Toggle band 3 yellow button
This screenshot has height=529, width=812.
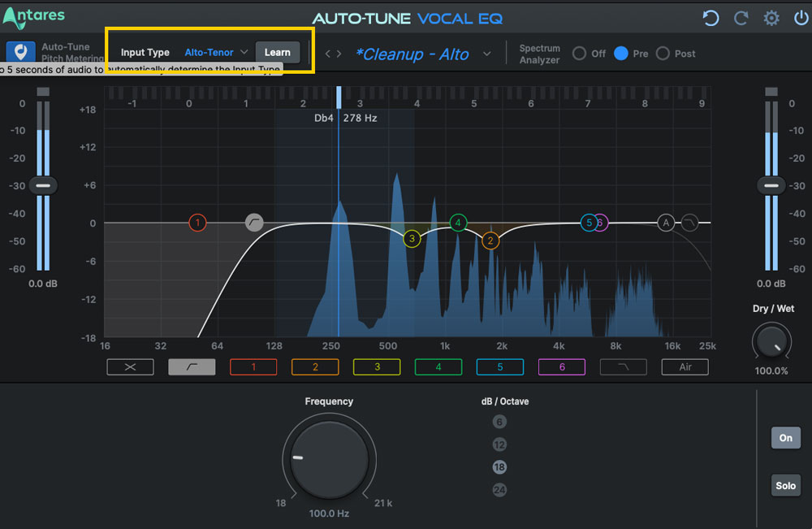click(377, 366)
